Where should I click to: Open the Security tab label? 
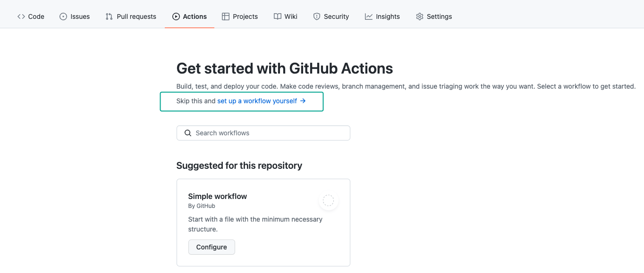click(336, 17)
